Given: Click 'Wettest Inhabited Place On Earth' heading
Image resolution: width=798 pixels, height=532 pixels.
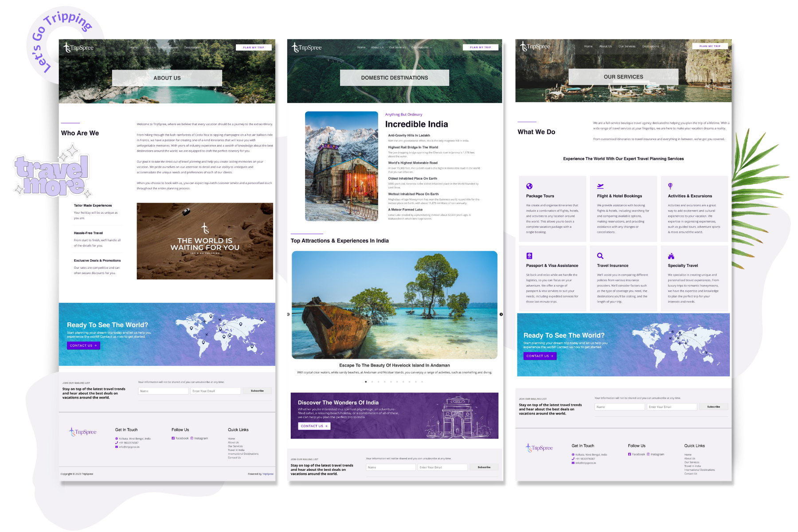Looking at the screenshot, I should 413,194.
